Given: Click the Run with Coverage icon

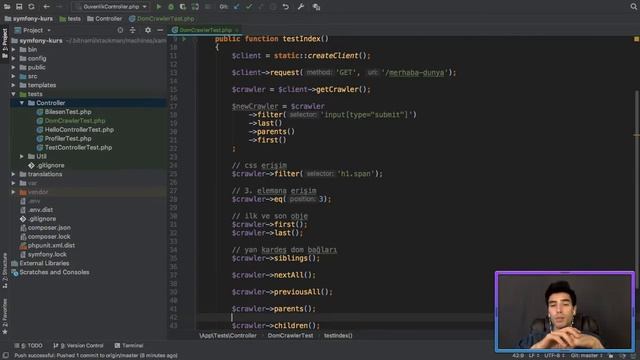Looking at the screenshot, I should click(183, 7).
